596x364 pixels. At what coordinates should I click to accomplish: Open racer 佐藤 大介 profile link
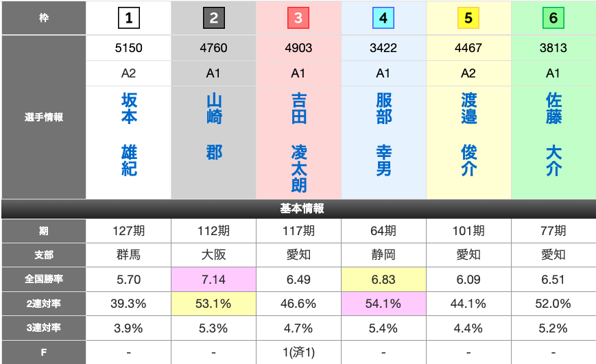tap(553, 134)
